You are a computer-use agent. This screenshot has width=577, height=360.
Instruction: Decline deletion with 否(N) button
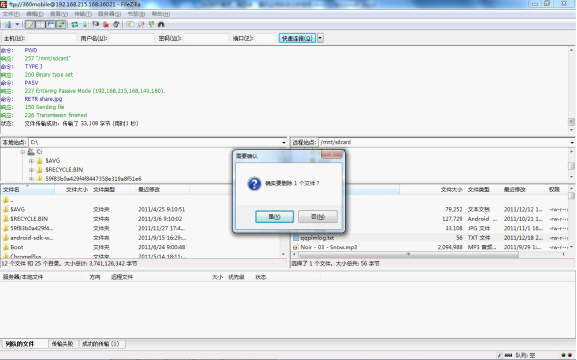318,217
